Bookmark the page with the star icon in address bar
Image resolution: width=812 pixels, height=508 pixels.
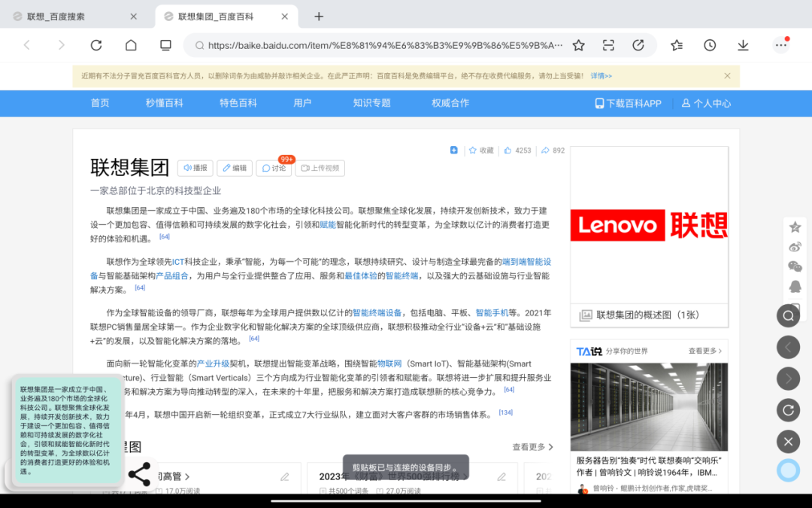click(578, 46)
